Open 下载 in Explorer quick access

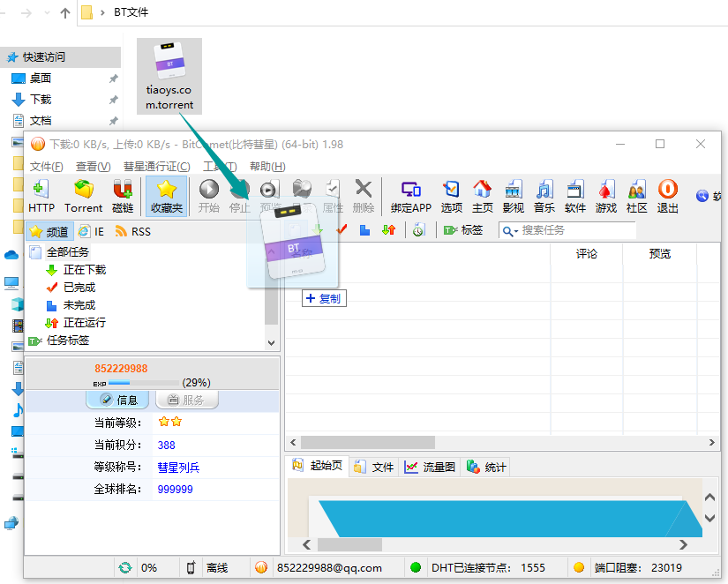pyautogui.click(x=41, y=100)
